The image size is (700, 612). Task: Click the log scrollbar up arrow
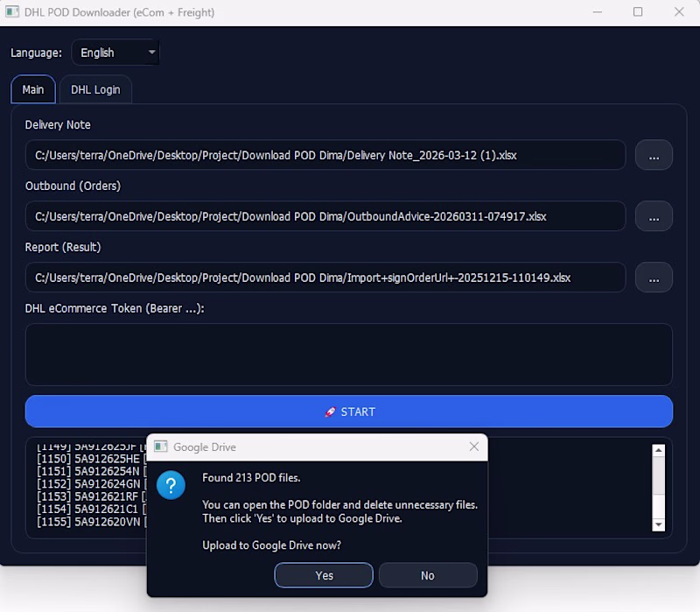pyautogui.click(x=659, y=450)
